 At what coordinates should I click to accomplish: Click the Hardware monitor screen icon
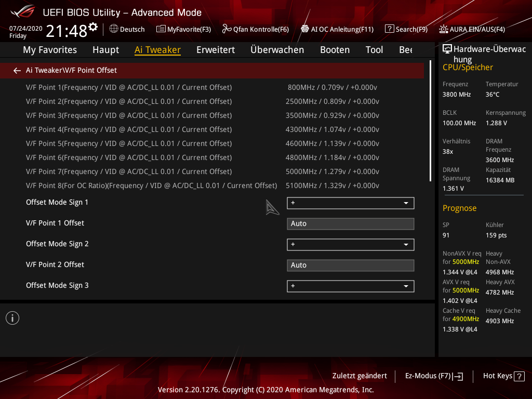(447, 49)
